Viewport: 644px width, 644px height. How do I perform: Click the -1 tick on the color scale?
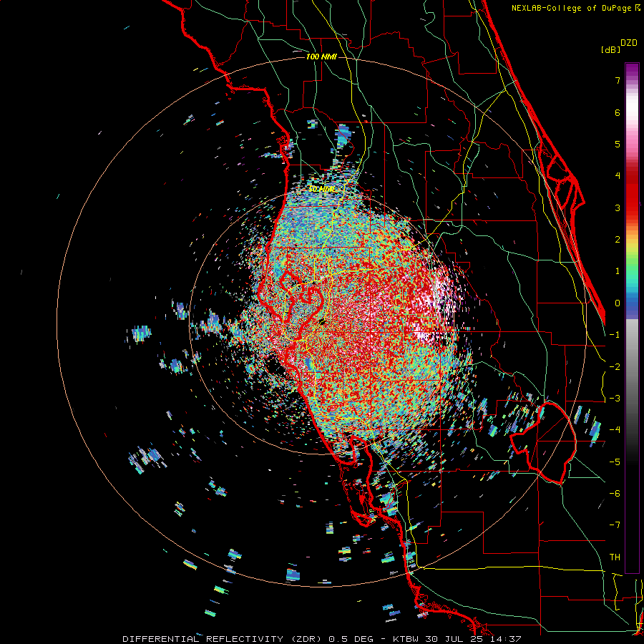[615, 335]
